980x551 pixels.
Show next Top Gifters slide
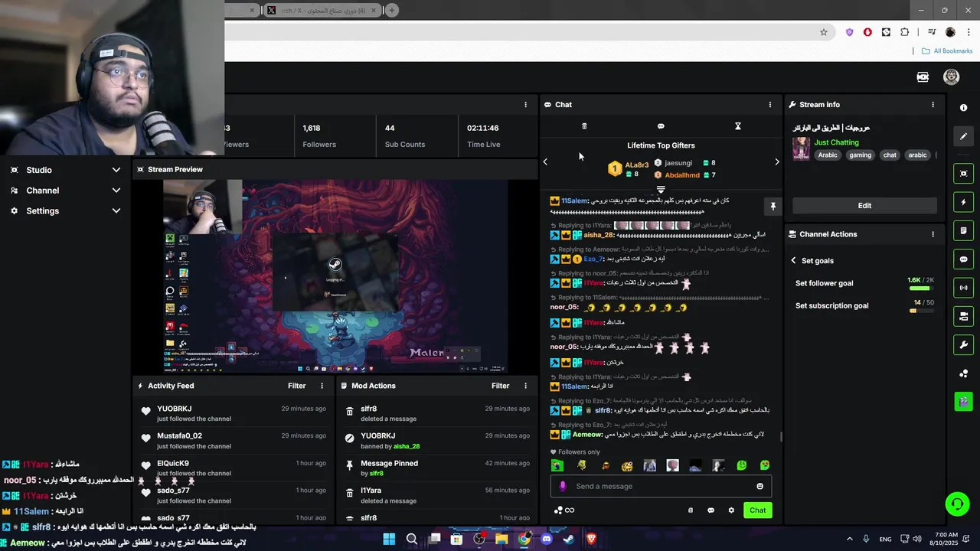click(x=777, y=161)
